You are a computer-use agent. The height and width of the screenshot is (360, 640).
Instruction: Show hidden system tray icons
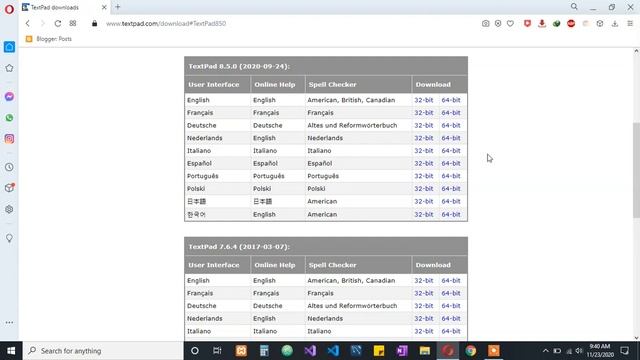(545, 351)
